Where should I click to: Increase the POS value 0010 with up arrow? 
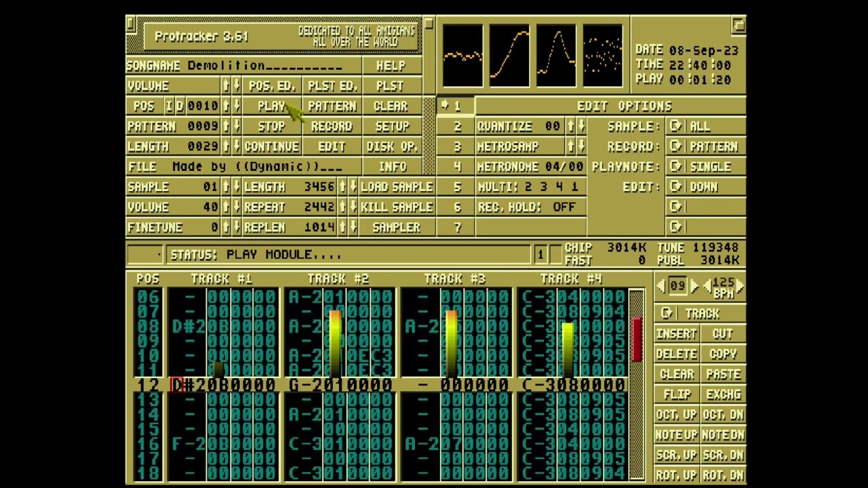coord(225,106)
